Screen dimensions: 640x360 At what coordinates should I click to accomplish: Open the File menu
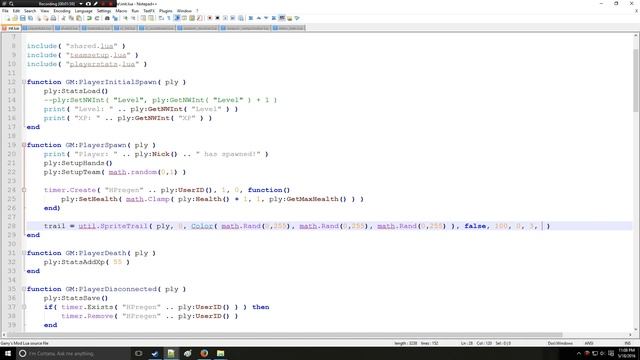pos(5,11)
